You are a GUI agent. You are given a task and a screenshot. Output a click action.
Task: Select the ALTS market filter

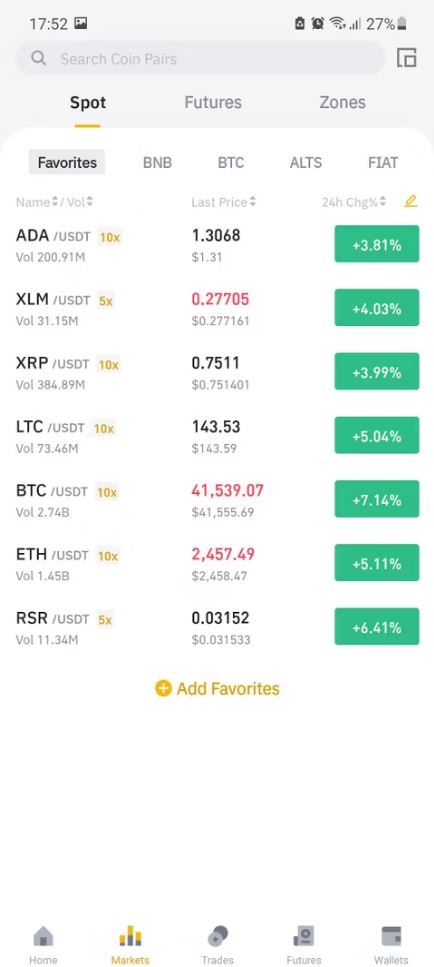point(306,163)
